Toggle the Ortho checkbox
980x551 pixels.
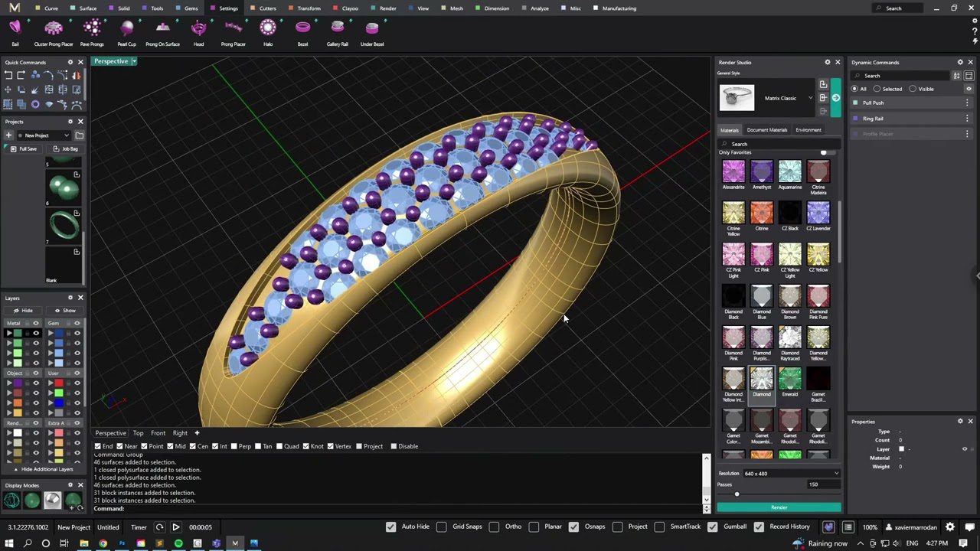[x=494, y=527]
